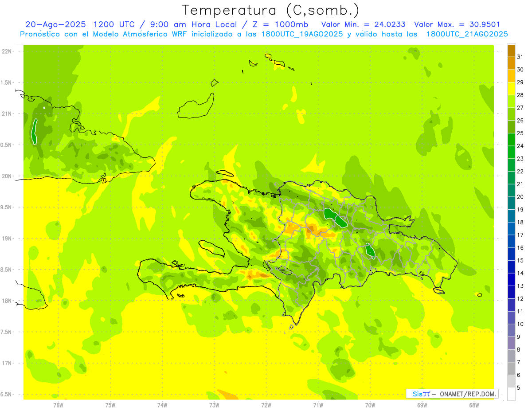Screen dimensions: 532x411
Task: Click the "19N" latitude label
Action: point(7,238)
